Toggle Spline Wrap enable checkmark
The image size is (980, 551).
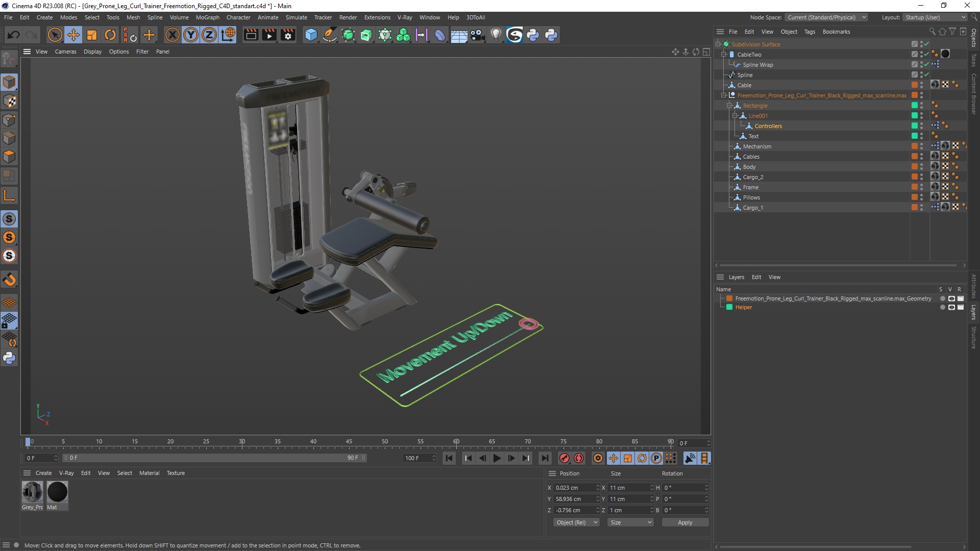point(926,65)
